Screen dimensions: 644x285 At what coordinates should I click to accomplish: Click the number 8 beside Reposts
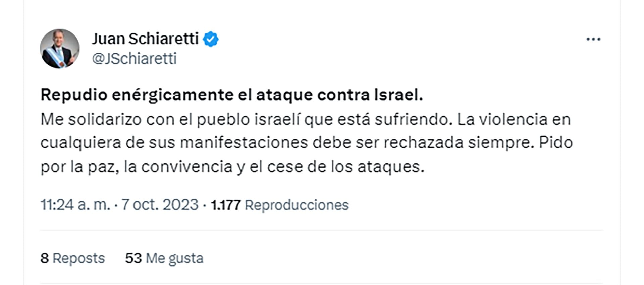(44, 258)
